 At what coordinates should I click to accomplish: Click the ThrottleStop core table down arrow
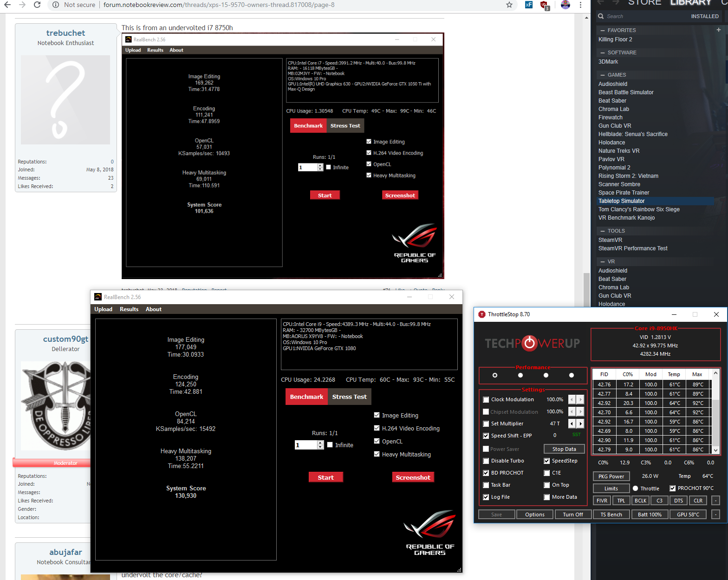(x=715, y=450)
